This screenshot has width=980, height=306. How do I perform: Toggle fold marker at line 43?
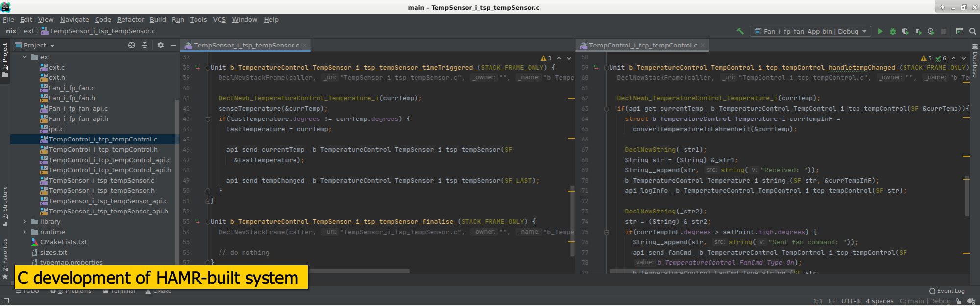tap(208, 119)
